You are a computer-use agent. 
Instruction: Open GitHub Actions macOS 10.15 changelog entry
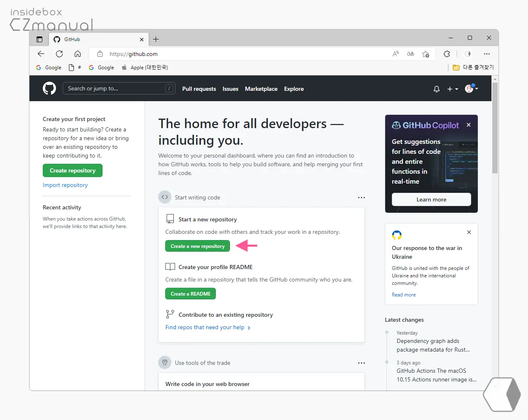[437, 375]
